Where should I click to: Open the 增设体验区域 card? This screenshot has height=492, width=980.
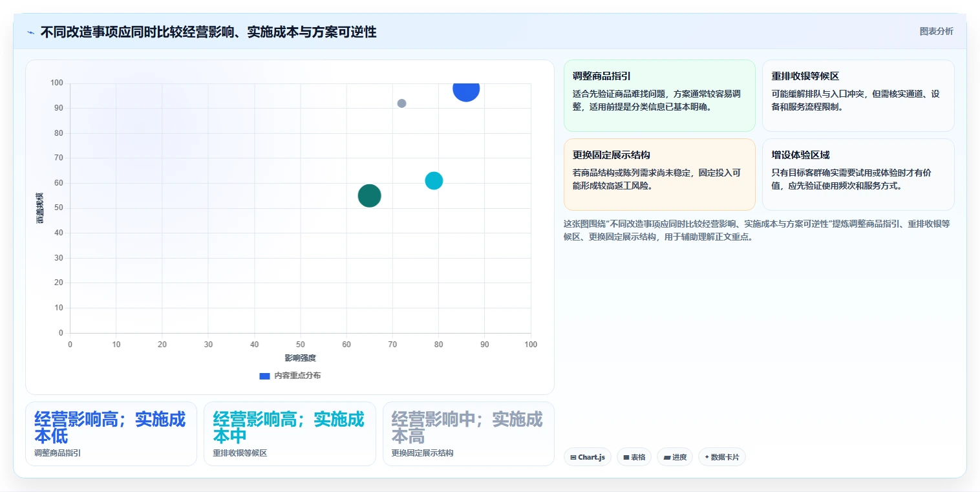tap(858, 175)
